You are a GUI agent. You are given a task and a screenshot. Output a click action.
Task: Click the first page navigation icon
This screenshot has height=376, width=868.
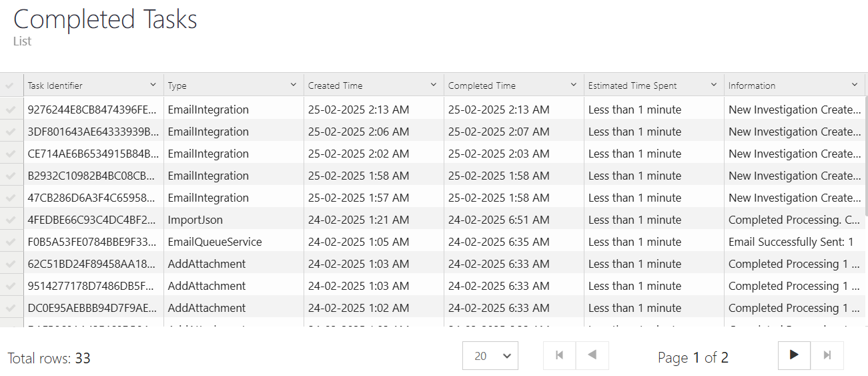[559, 355]
